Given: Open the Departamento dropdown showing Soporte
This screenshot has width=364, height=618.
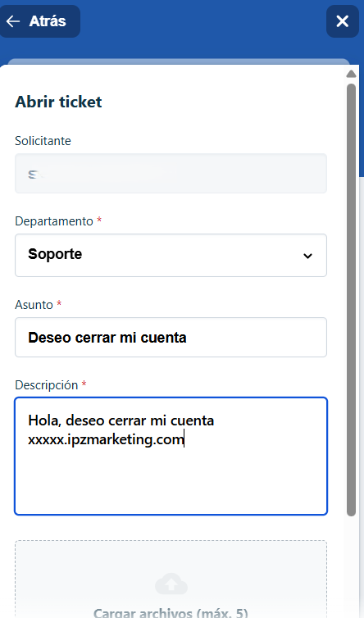Looking at the screenshot, I should tap(171, 256).
